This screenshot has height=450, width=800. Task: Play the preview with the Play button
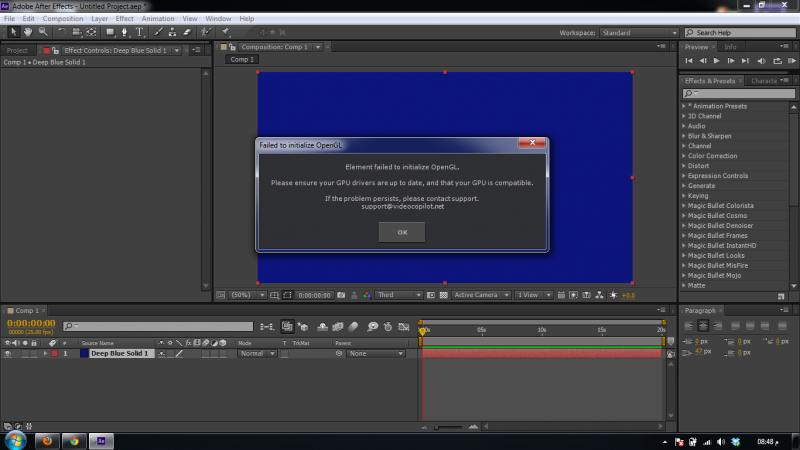[716, 61]
